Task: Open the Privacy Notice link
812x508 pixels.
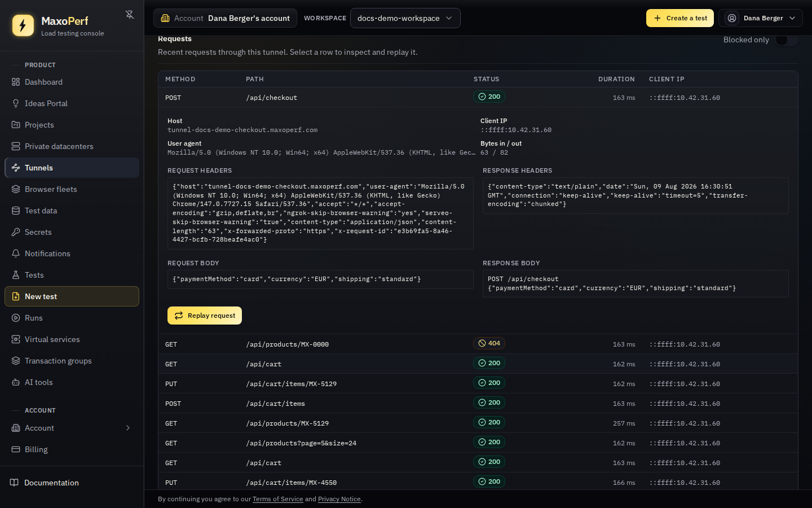Action: pyautogui.click(x=339, y=499)
